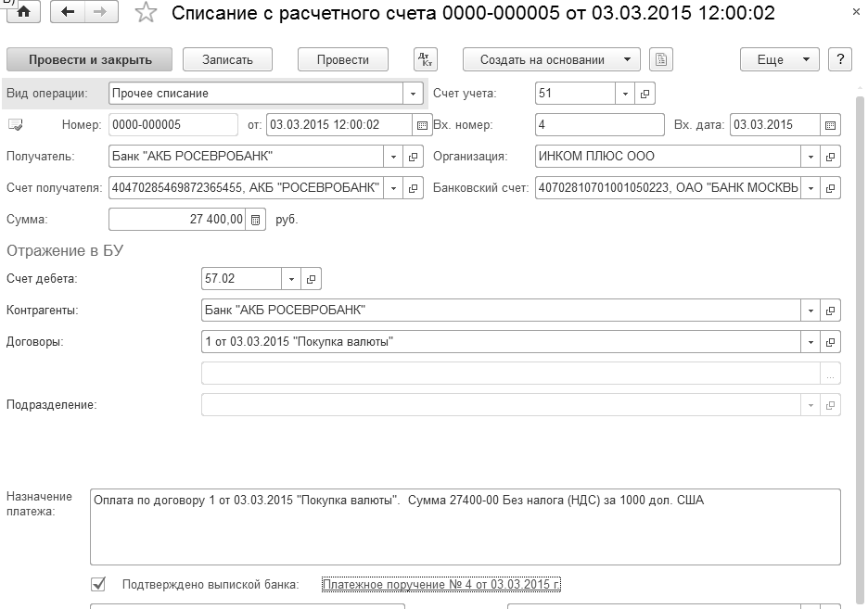Expand Договоры dropdown arrow
Viewport: 868px width, 609px height.
coord(811,342)
